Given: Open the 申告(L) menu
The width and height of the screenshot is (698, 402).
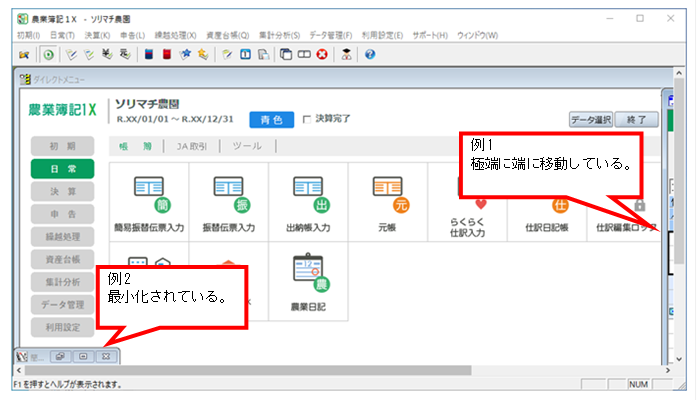Looking at the screenshot, I should (133, 35).
